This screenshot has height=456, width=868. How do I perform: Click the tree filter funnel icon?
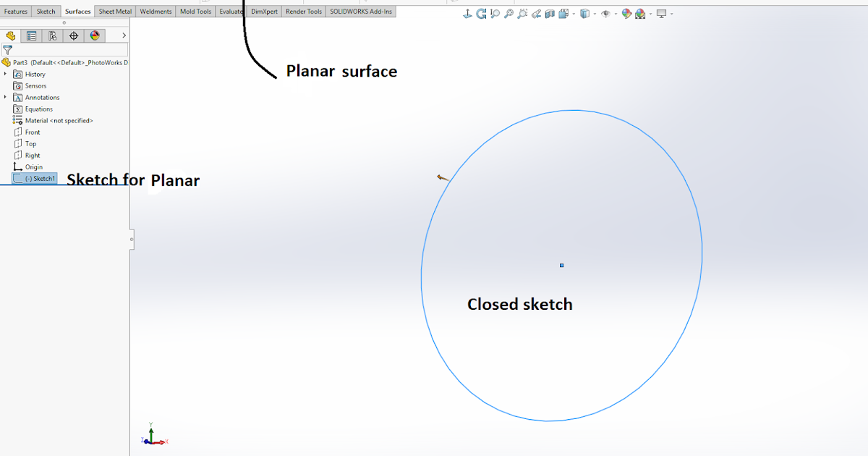coord(7,49)
